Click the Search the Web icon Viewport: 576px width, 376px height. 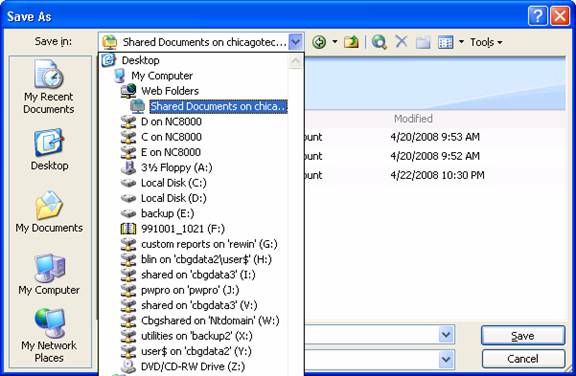[x=379, y=42]
